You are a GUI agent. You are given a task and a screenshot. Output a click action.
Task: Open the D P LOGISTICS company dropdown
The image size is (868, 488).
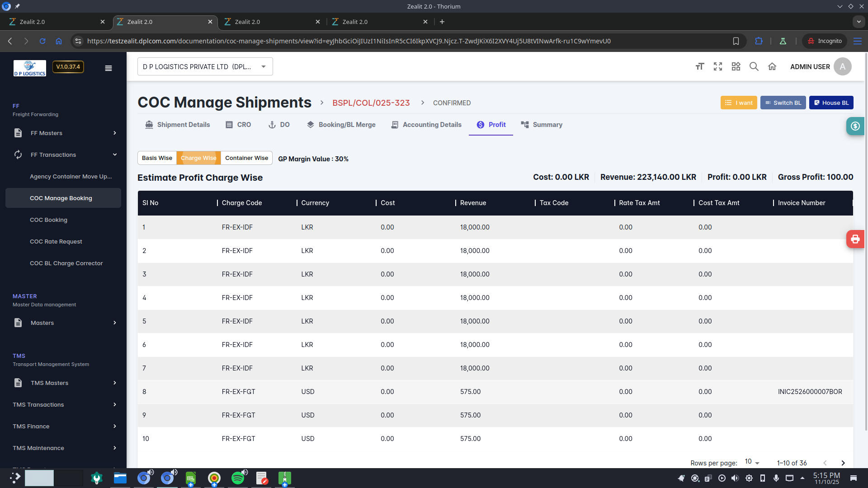coord(205,66)
